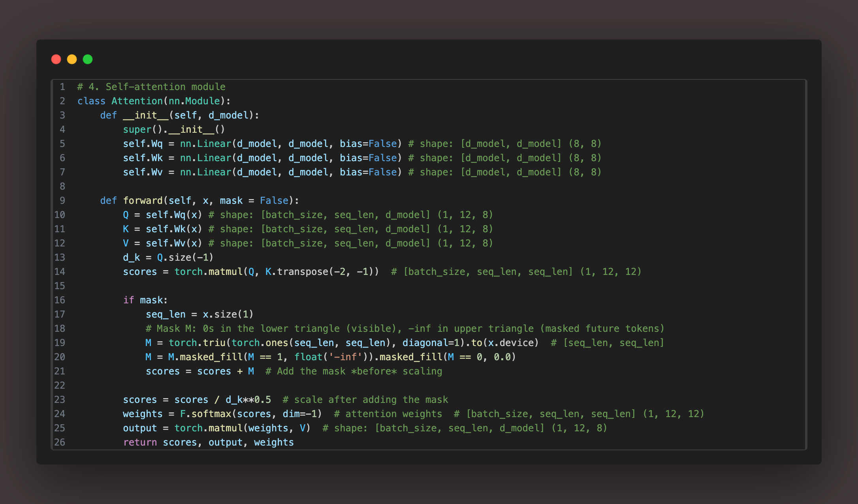The image size is (858, 504).
Task: Click line number 16 in gutter
Action: 60,300
